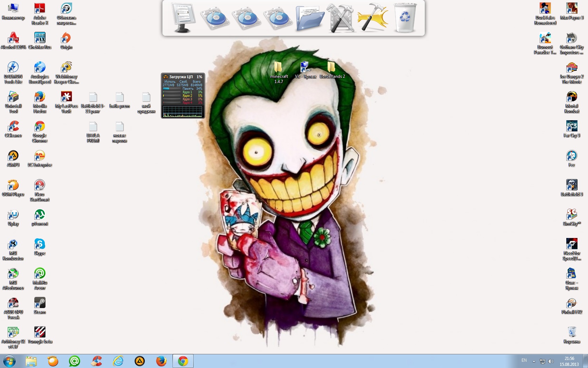
Task: Open Gotham City Impostors shortcut
Action: 572,43
